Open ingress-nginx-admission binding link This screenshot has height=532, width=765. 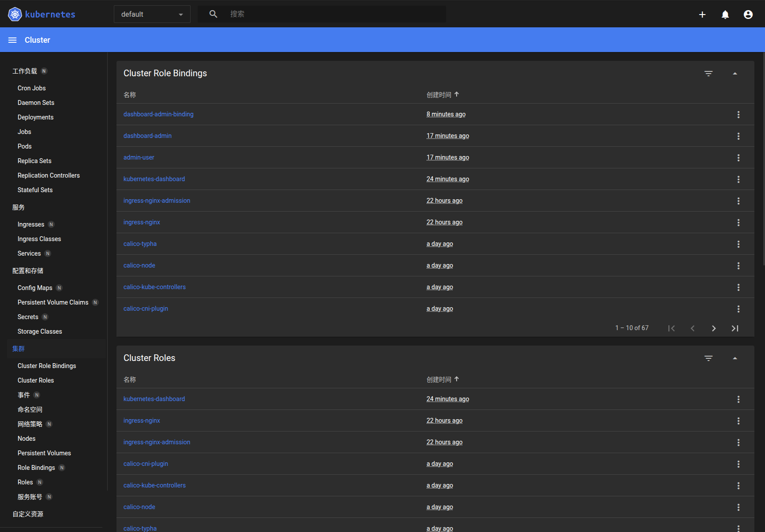157,201
